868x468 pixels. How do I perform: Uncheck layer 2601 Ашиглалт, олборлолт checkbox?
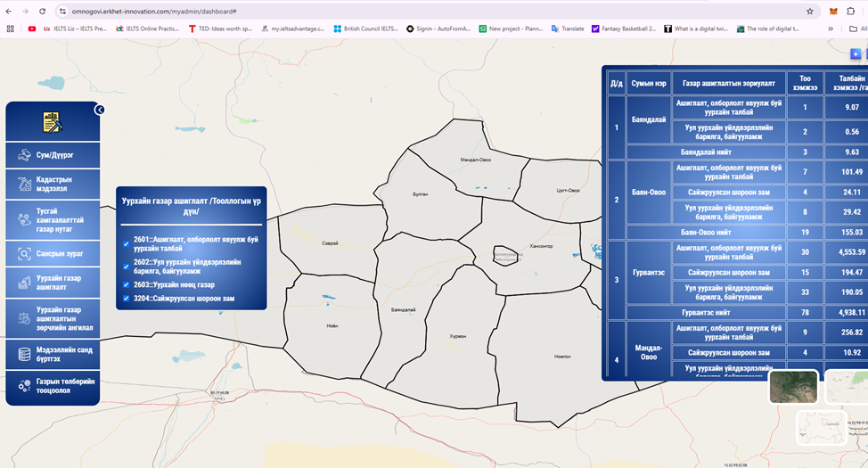pos(126,243)
